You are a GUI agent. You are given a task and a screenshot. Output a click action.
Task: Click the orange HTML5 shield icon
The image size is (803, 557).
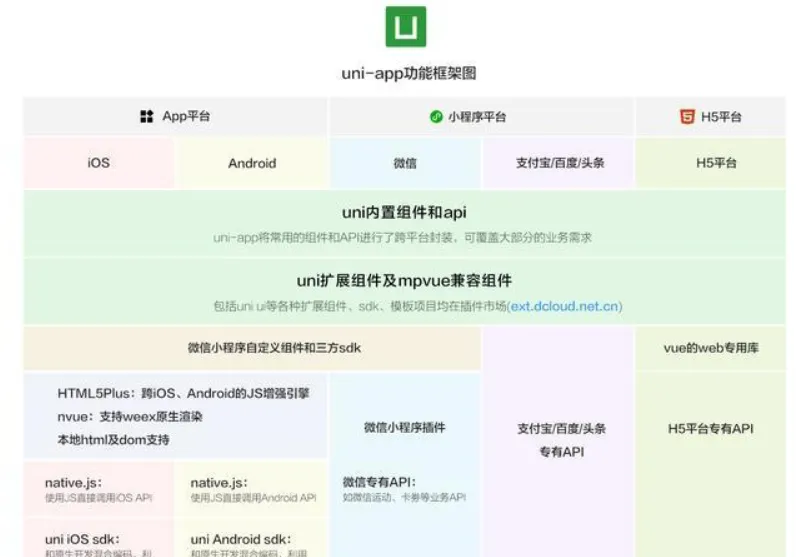[687, 117]
